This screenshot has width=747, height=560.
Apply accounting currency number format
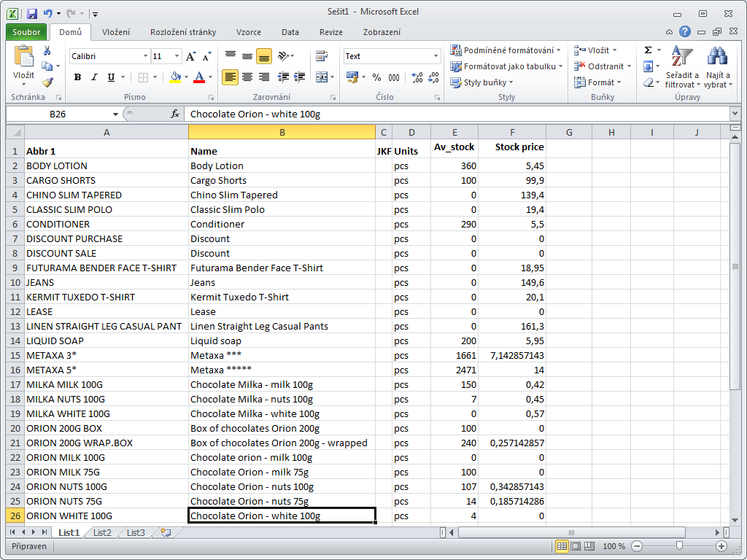pyautogui.click(x=352, y=77)
